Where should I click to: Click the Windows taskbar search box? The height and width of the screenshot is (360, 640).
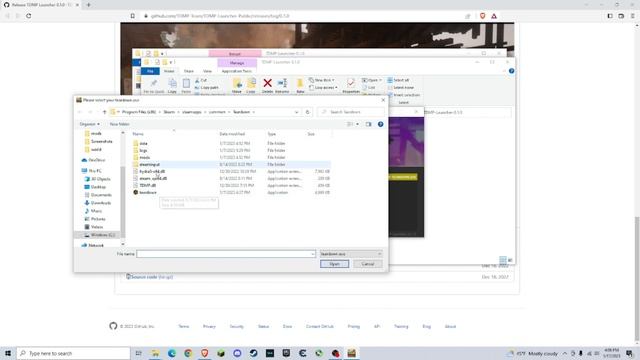tap(73, 353)
